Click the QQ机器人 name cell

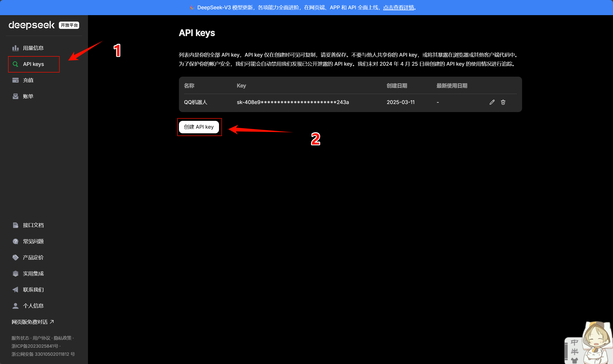coord(196,102)
